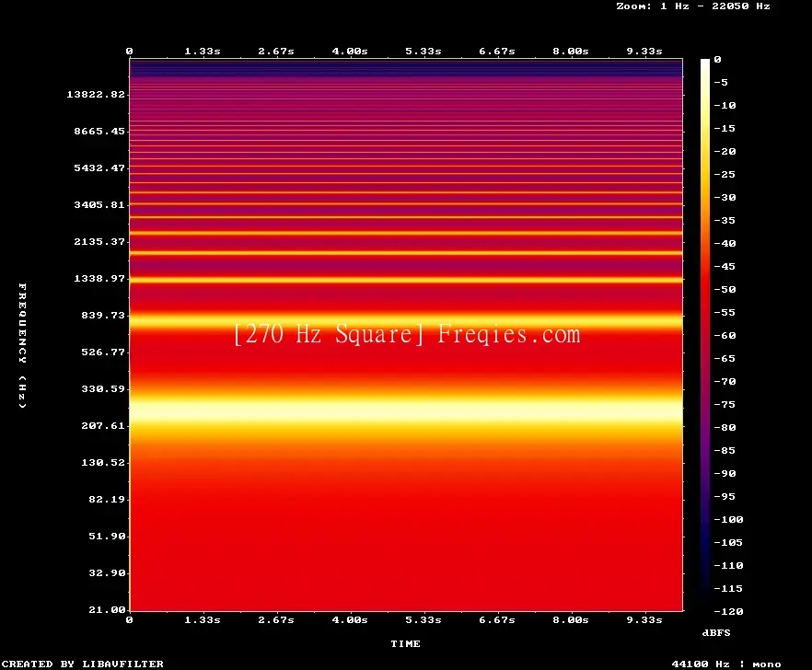Click the 5.33s label on bottom time axis
The width and height of the screenshot is (812, 670).
tap(423, 619)
